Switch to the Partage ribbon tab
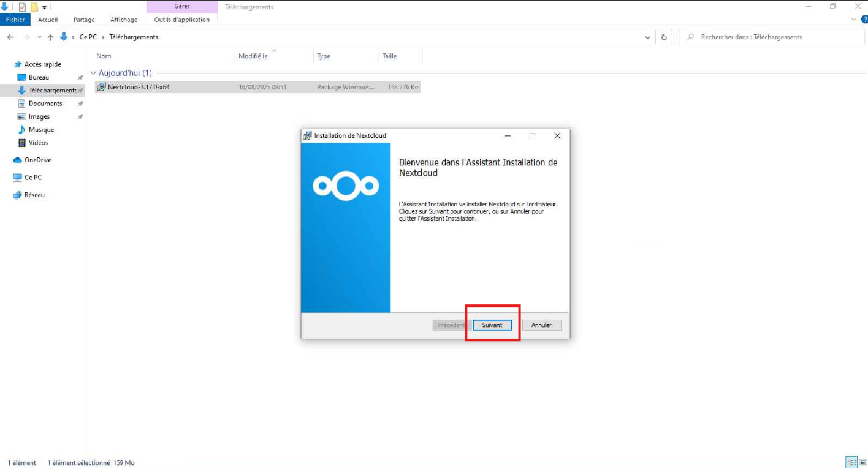Image resolution: width=868 pixels, height=468 pixels. [84, 20]
